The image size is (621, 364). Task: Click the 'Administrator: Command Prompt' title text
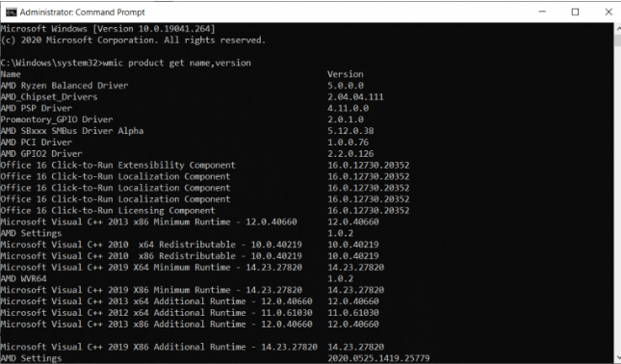83,13
